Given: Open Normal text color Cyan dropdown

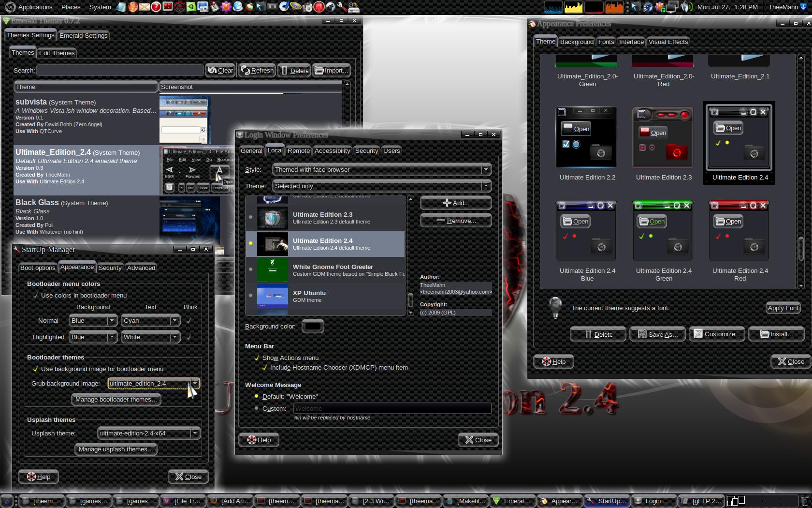Looking at the screenshot, I should 151,320.
